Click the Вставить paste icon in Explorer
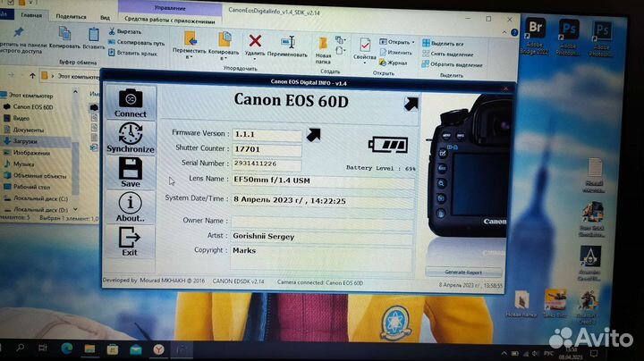 tap(94, 39)
